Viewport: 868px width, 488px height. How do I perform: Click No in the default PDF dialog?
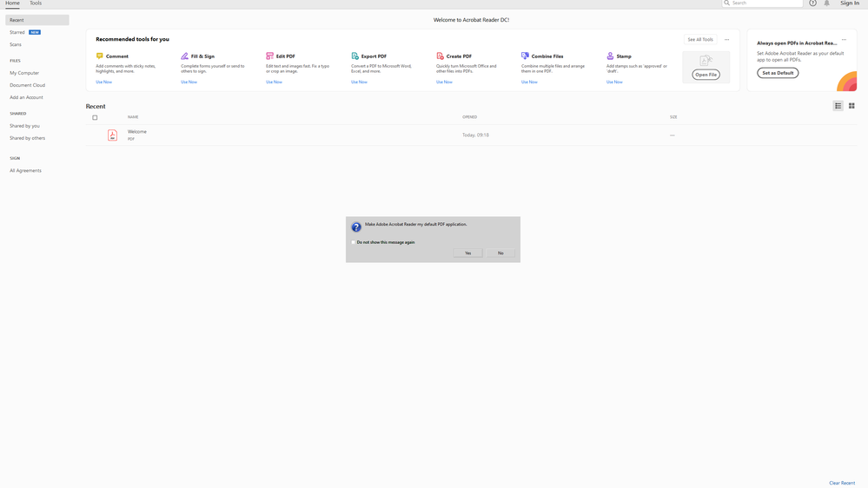[500, 253]
